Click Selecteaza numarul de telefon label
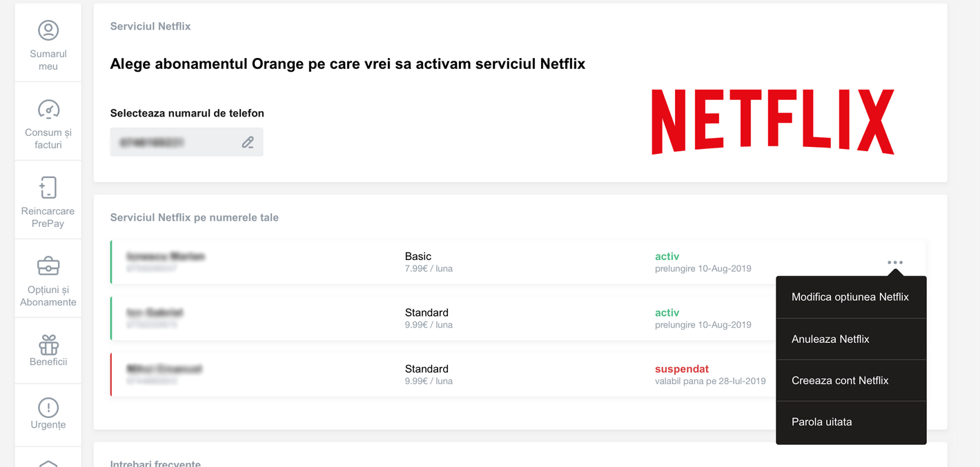Image resolution: width=980 pixels, height=467 pixels. (187, 113)
